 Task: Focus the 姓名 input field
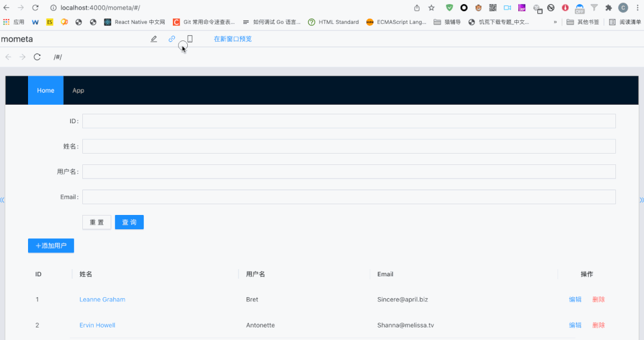pyautogui.click(x=349, y=146)
